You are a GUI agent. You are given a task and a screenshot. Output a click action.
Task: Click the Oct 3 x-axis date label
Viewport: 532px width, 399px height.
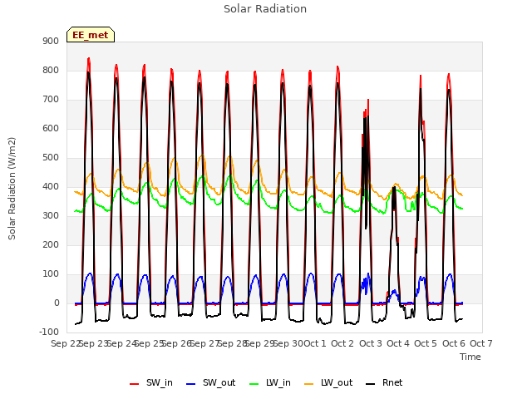coord(371,343)
